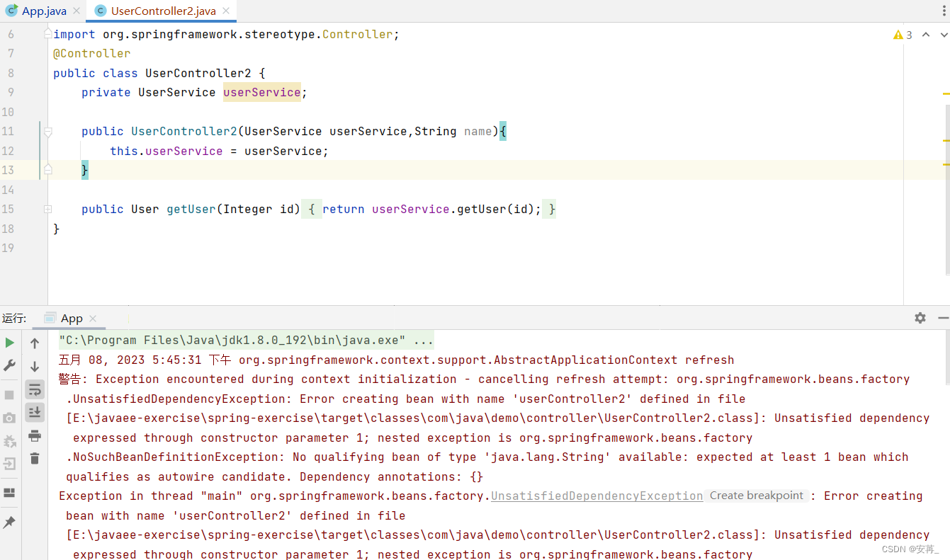This screenshot has height=560, width=950.
Task: Click the Create breakpoint button
Action: [x=757, y=496]
